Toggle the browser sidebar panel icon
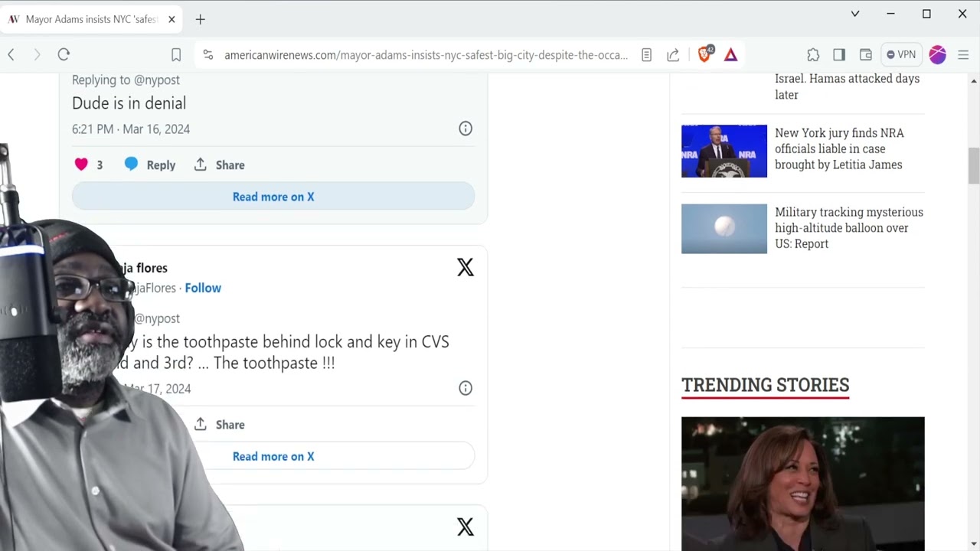The image size is (980, 551). [x=839, y=54]
